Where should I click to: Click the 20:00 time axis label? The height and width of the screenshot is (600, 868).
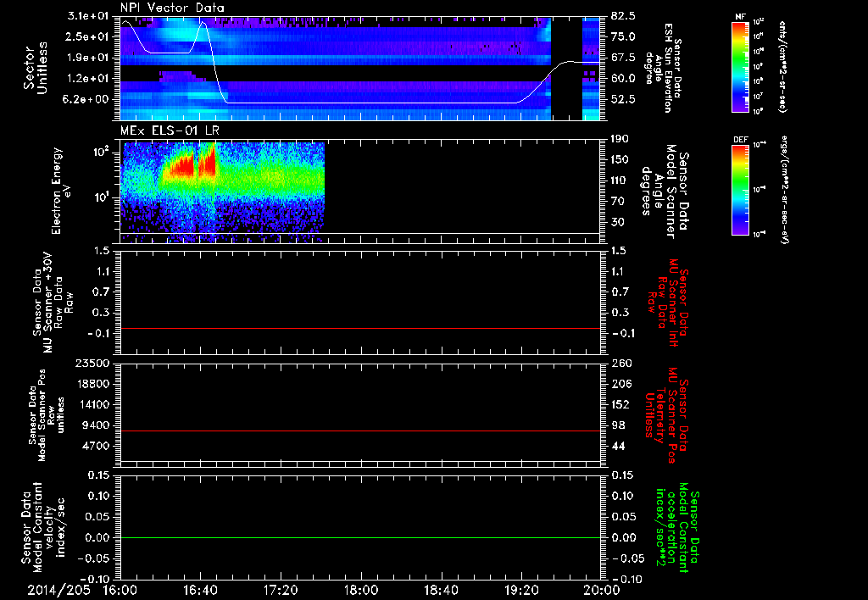point(602,590)
